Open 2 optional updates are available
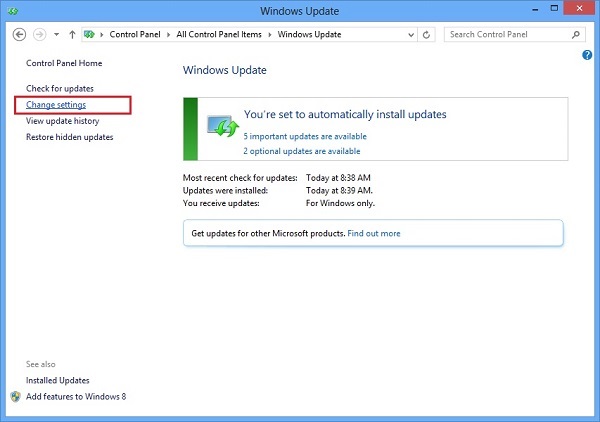The height and width of the screenshot is (422, 600). coord(301,151)
